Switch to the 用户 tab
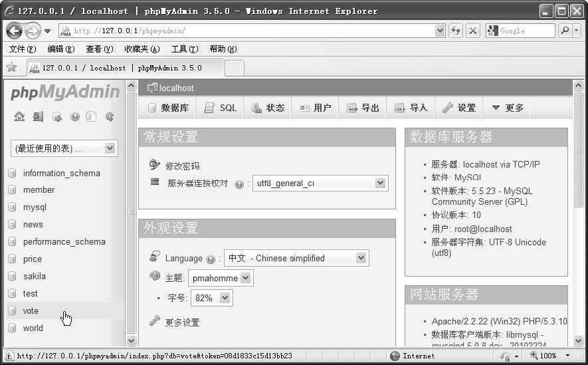Screen dimensions: 588x365 click(315, 108)
